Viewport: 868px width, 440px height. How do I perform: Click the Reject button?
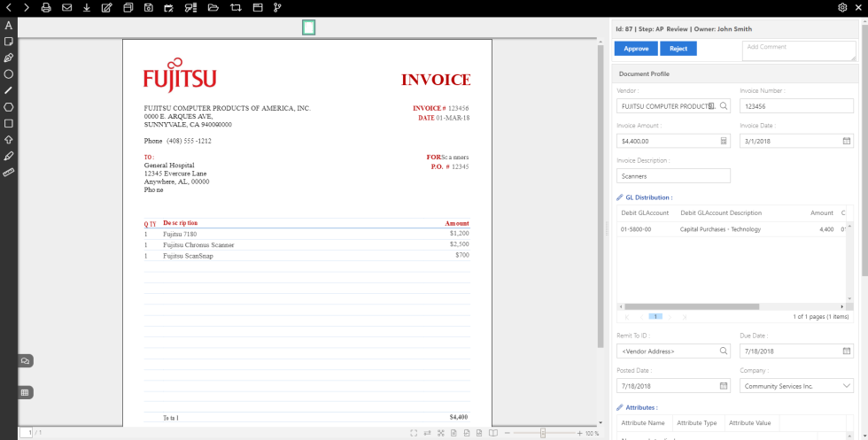(678, 49)
